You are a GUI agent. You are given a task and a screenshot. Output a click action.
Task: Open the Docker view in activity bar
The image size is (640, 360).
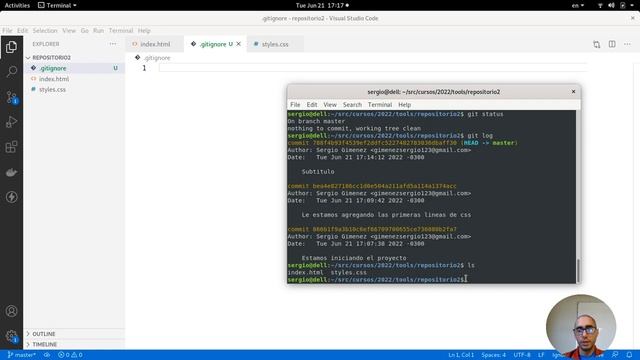tap(11, 172)
